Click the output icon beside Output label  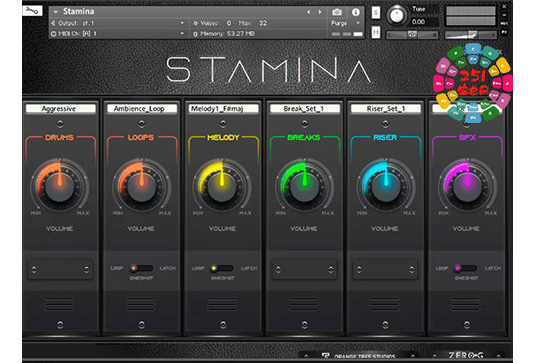click(53, 23)
